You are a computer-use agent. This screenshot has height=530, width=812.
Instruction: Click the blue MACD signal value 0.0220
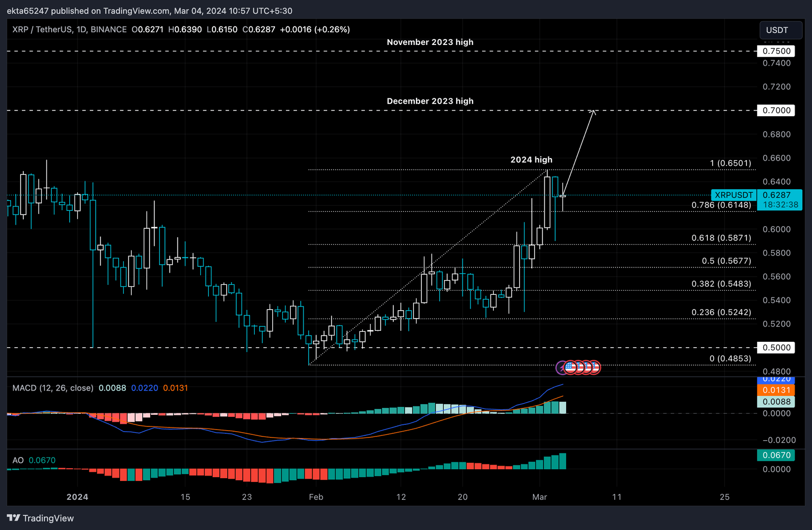[144, 388]
